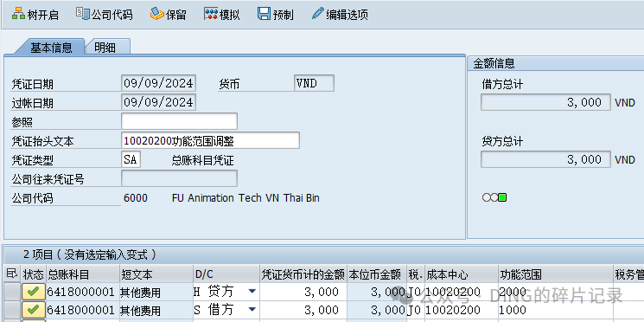Click the 凭证类型 field containing SA
The height and width of the screenshot is (322, 644).
(131, 159)
